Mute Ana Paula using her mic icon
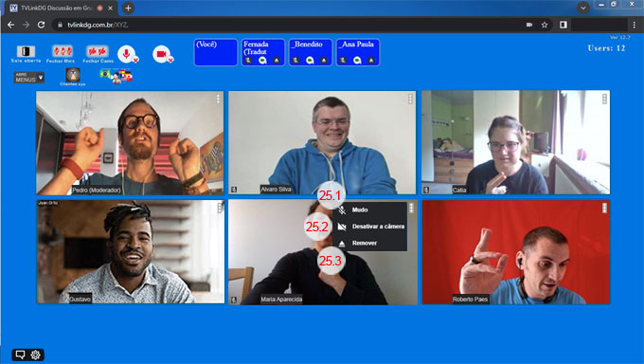 pos(343,61)
